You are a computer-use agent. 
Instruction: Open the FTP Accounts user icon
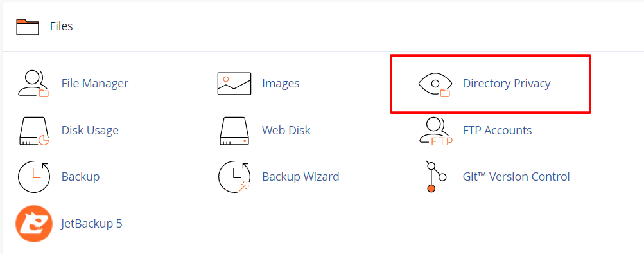pos(435,132)
